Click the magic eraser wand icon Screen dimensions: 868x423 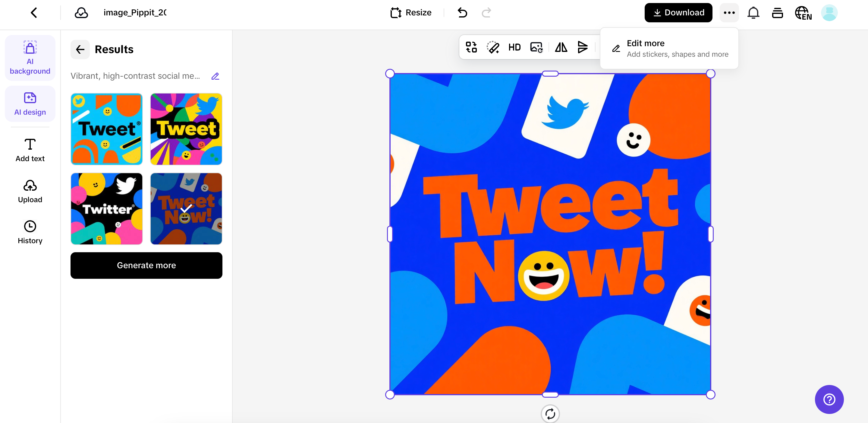pos(493,47)
